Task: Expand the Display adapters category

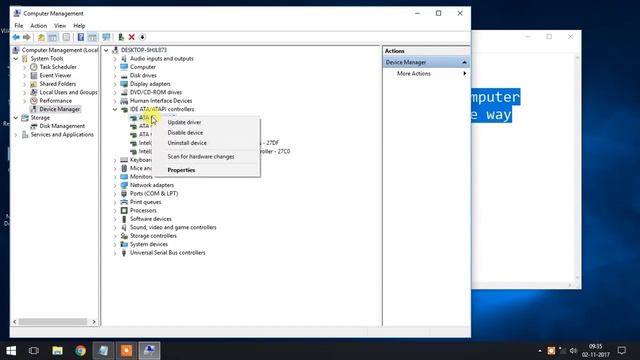Action: [115, 84]
